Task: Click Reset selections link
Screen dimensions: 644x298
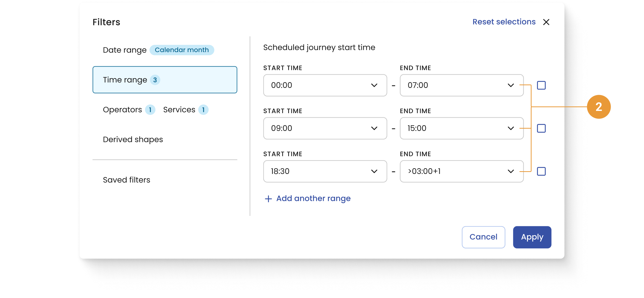Action: (504, 22)
